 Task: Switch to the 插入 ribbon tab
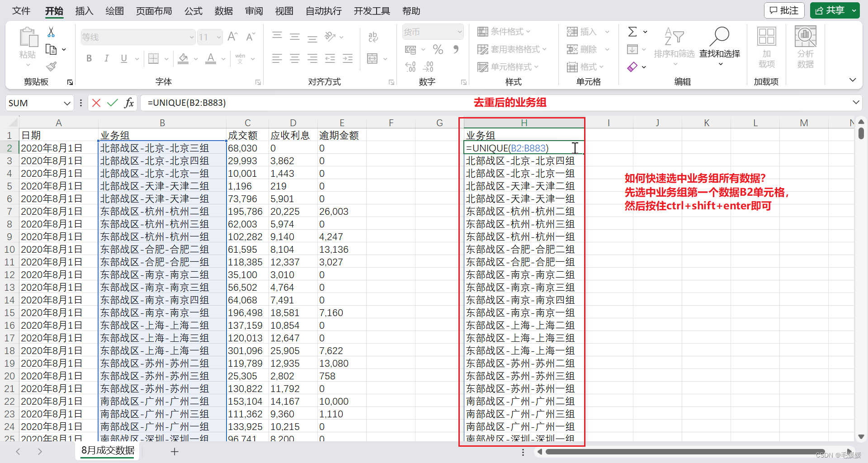pyautogui.click(x=84, y=11)
